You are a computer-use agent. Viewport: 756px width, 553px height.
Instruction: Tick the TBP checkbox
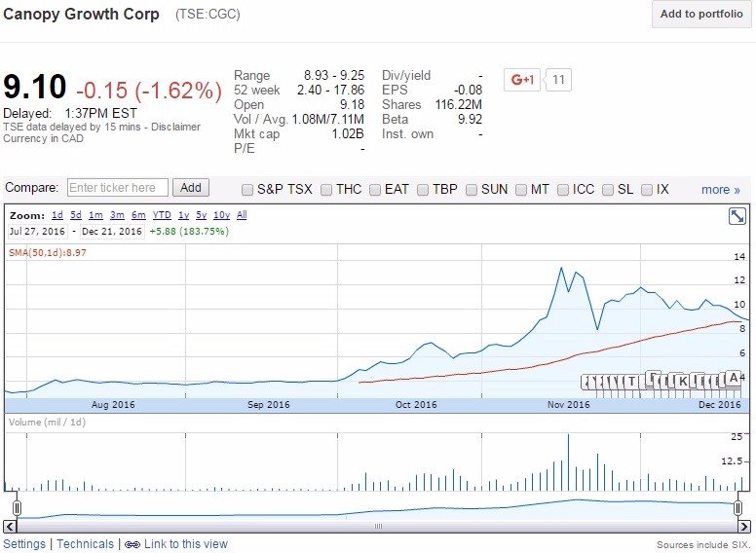(423, 190)
